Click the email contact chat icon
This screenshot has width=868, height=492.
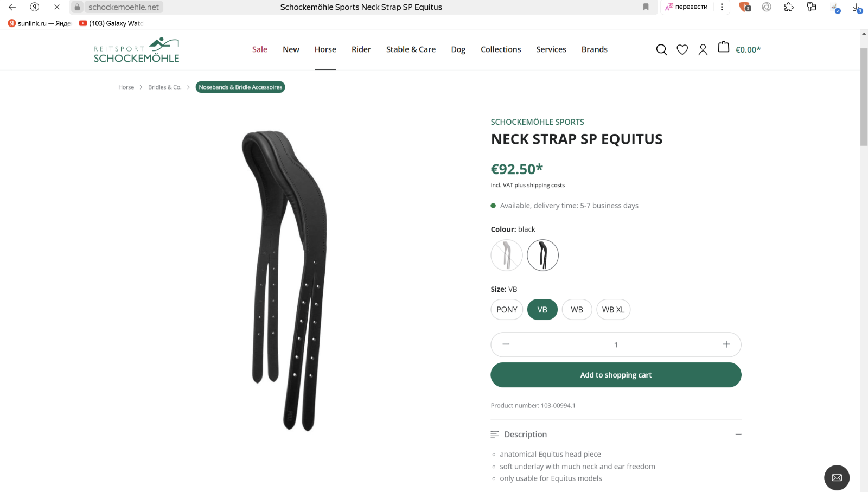[x=837, y=478]
